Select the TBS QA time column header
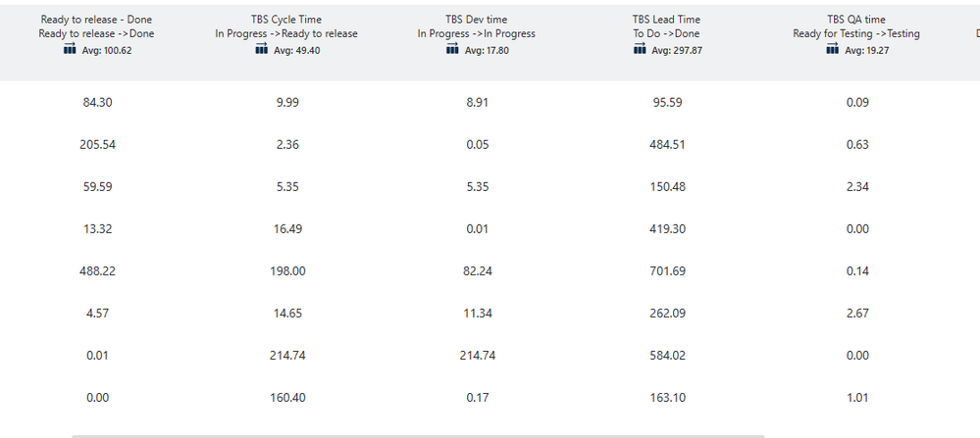The height and width of the screenshot is (438, 980). 857,20
